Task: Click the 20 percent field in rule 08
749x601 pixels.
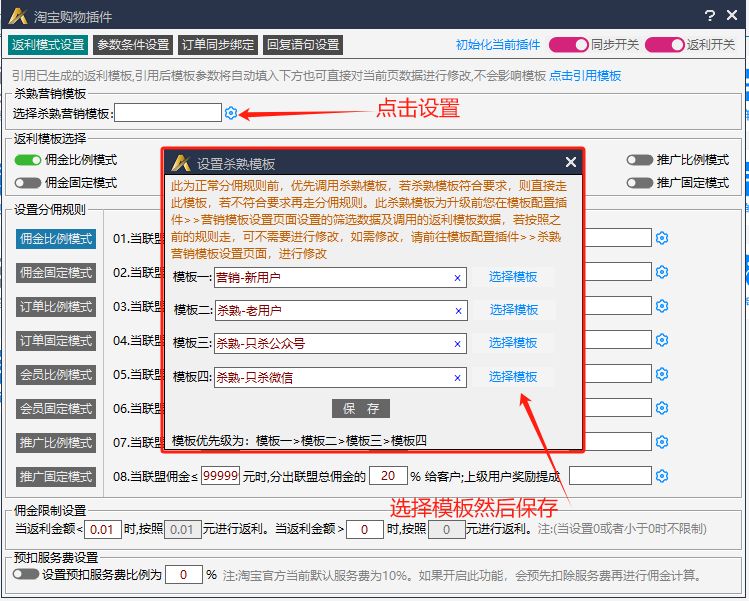Action: (388, 476)
